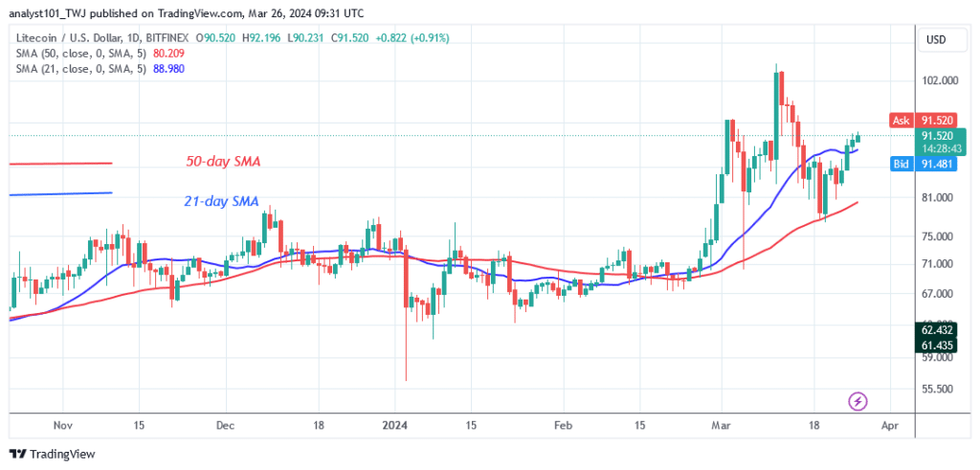
Task: Click the Ask 91.520 price label
Action: click(925, 121)
